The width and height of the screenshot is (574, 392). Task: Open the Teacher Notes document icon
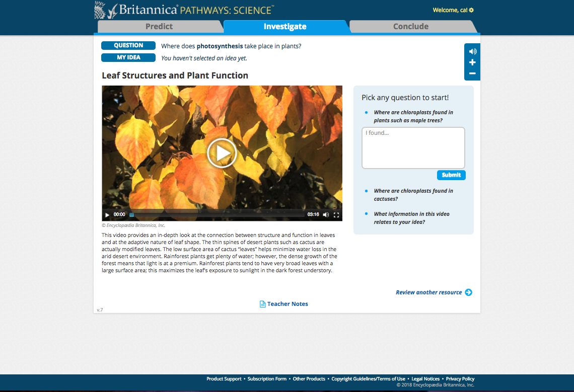(262, 304)
